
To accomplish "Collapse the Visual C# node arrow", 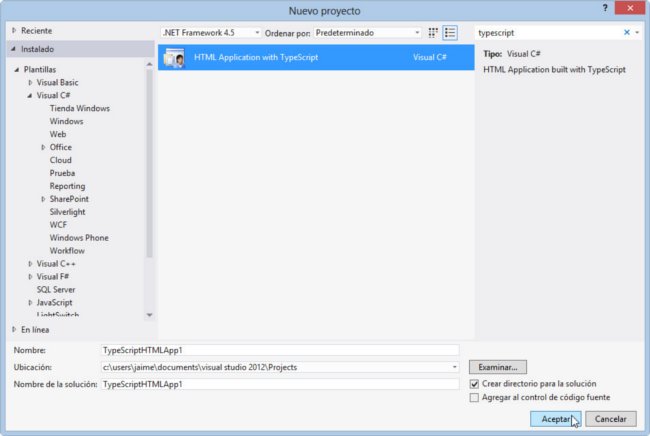I will (30, 95).
